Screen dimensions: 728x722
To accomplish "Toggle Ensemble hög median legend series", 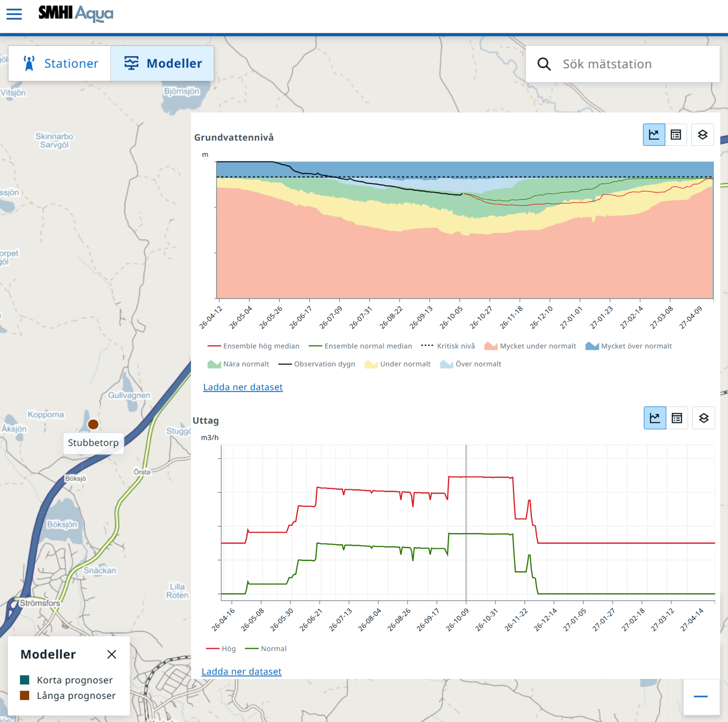I will click(x=253, y=346).
